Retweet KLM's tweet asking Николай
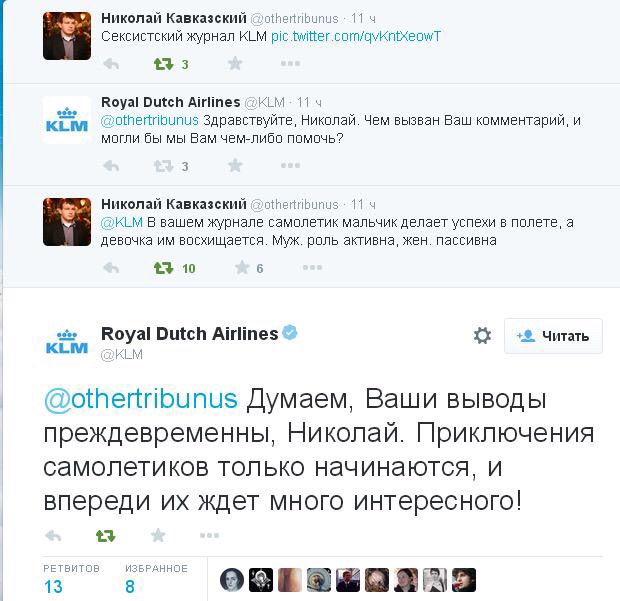Screen dimensions: 620x601 [163, 166]
